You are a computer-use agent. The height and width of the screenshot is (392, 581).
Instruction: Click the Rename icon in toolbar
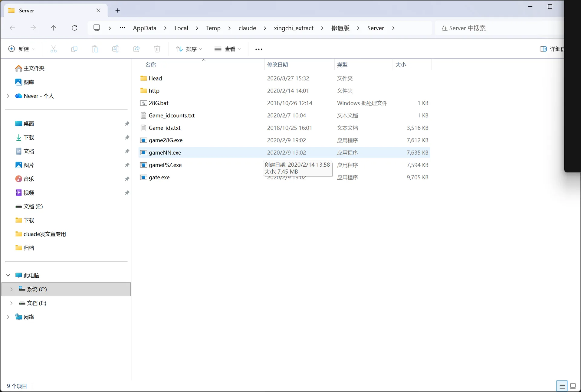pyautogui.click(x=116, y=49)
